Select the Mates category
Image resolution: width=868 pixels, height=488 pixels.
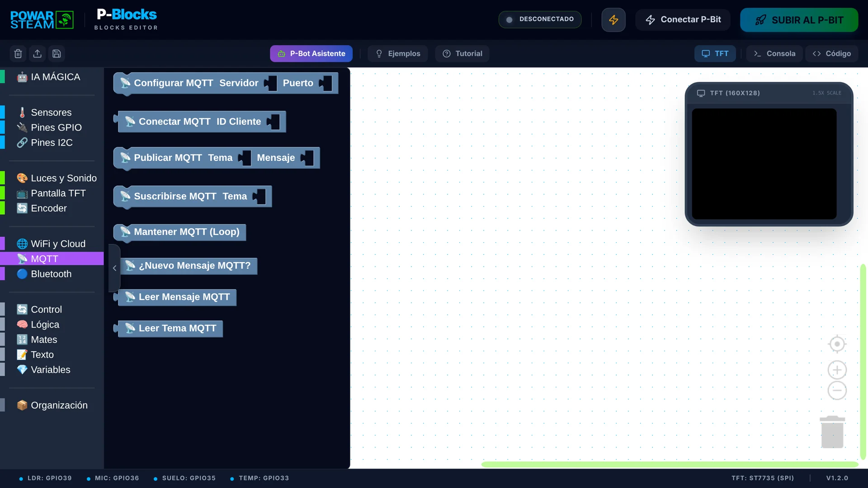click(x=52, y=340)
